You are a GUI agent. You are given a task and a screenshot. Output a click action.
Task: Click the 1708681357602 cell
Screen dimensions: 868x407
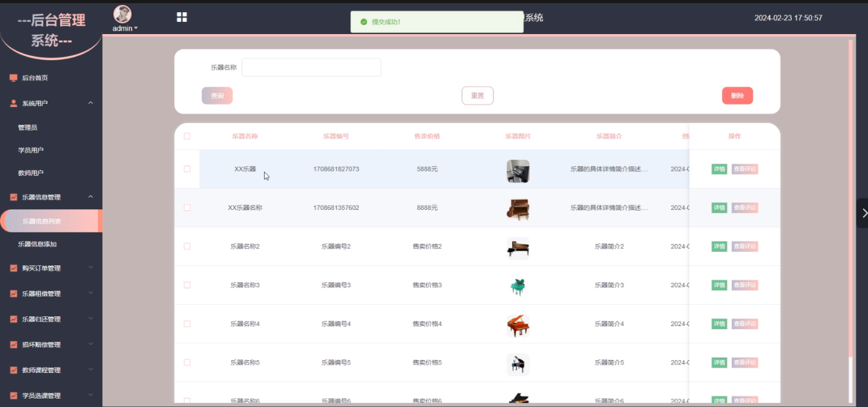tap(336, 207)
